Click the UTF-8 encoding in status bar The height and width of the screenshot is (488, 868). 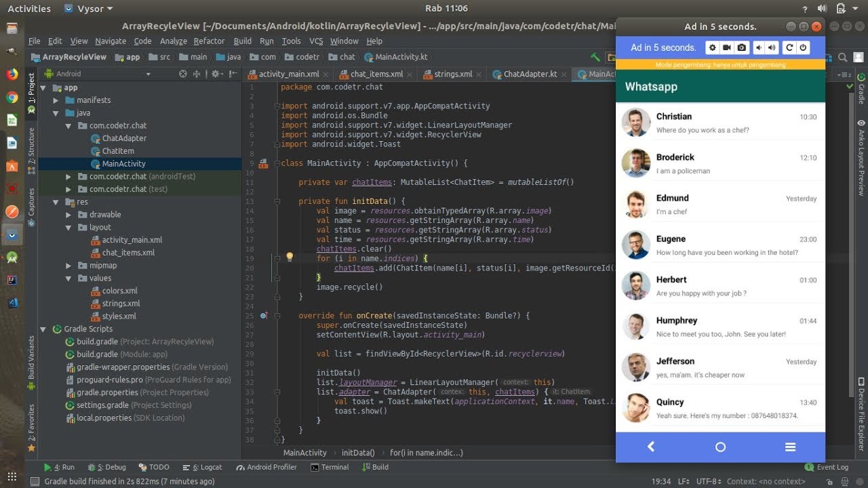[x=707, y=481]
